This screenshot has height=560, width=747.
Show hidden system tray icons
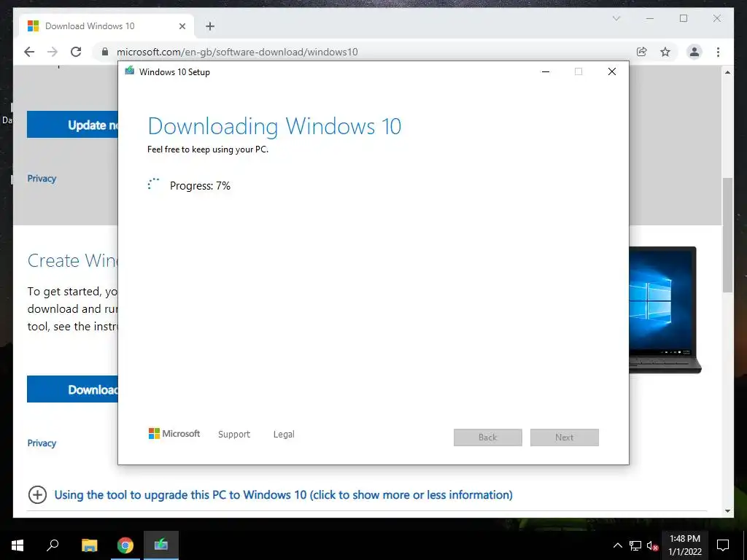tap(617, 545)
